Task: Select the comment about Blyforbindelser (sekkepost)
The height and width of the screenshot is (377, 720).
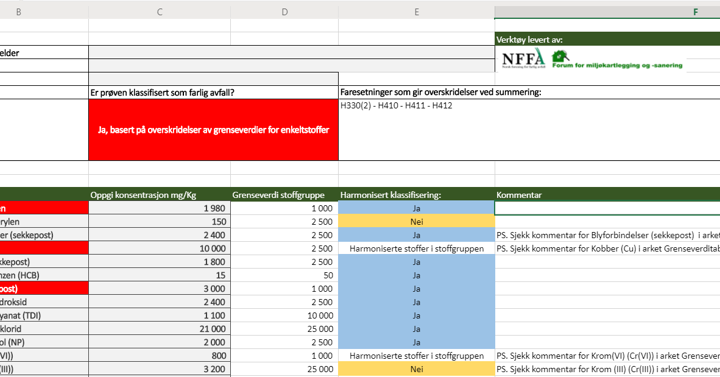Action: (608, 235)
